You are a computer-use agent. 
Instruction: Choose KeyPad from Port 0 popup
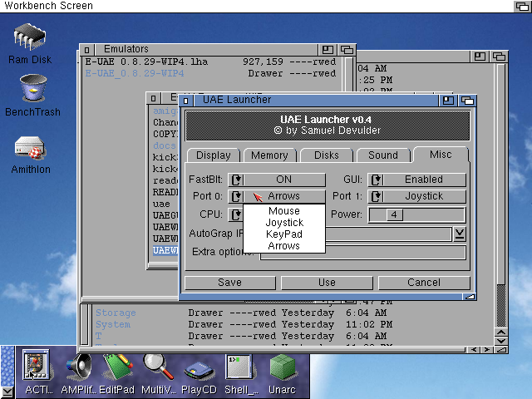coord(284,234)
